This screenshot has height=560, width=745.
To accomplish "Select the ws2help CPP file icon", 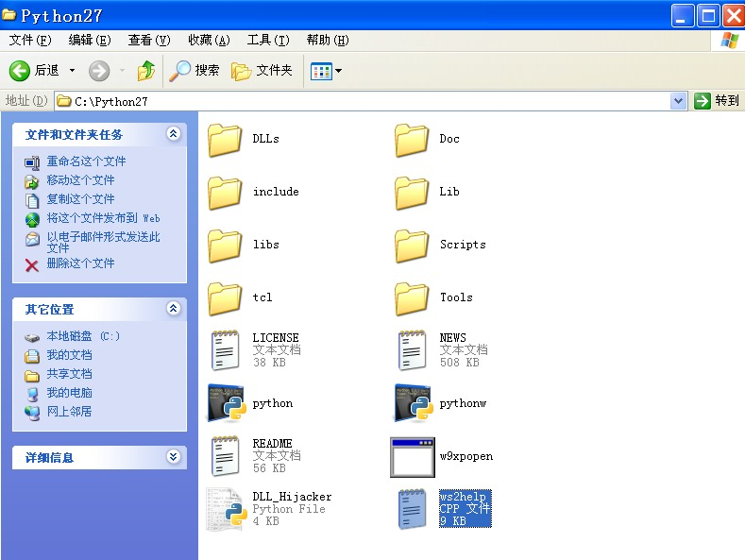I will tap(412, 509).
